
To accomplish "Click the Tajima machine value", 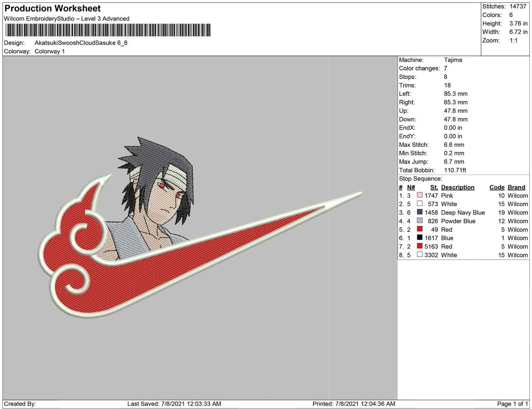I will 453,60.
